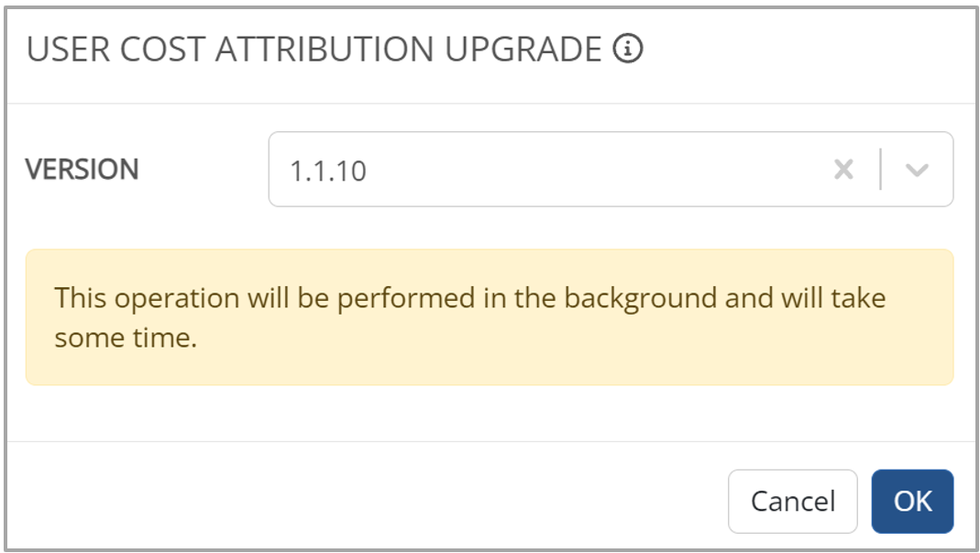Screen dimensions: 980x553
Task: Click the separator between clear and chevron icons
Action: click(x=880, y=170)
